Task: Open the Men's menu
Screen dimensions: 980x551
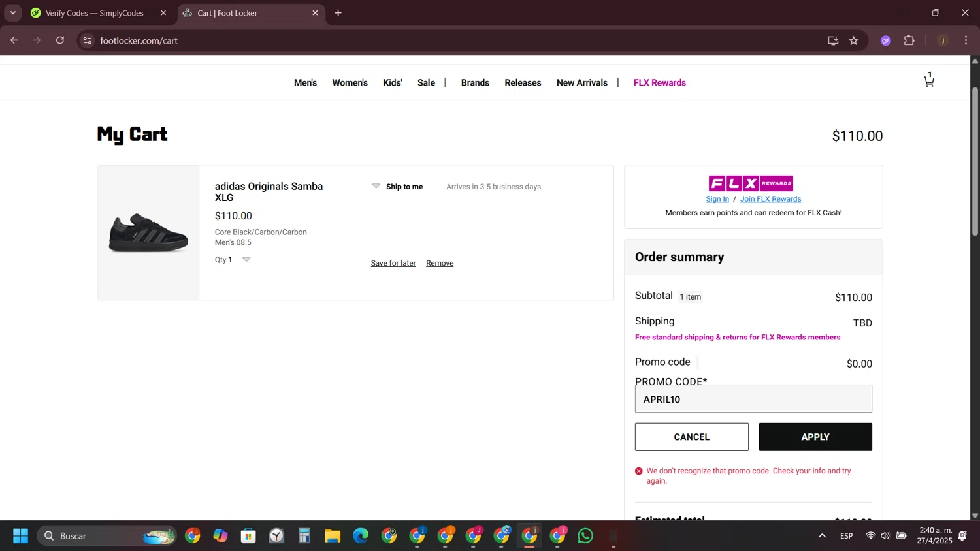Action: tap(305, 83)
